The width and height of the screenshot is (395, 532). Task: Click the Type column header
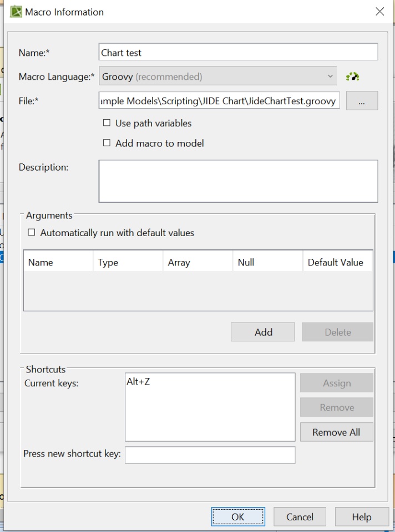108,263
